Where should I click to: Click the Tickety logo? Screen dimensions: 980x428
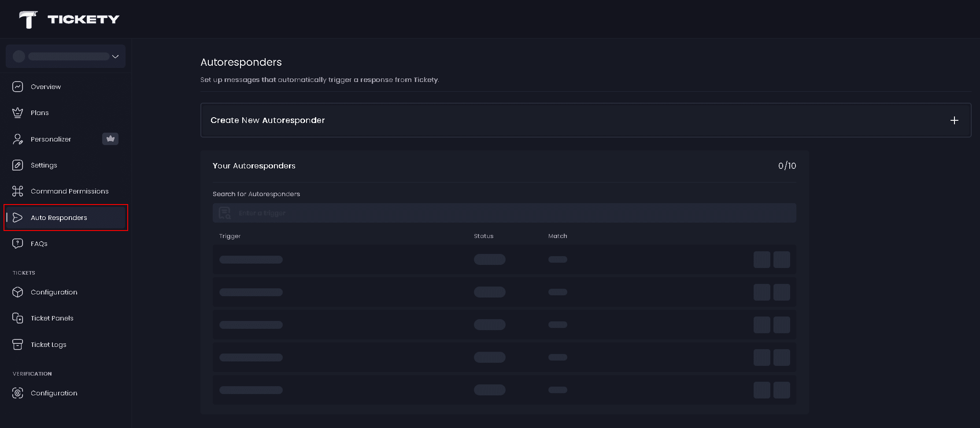(x=69, y=19)
